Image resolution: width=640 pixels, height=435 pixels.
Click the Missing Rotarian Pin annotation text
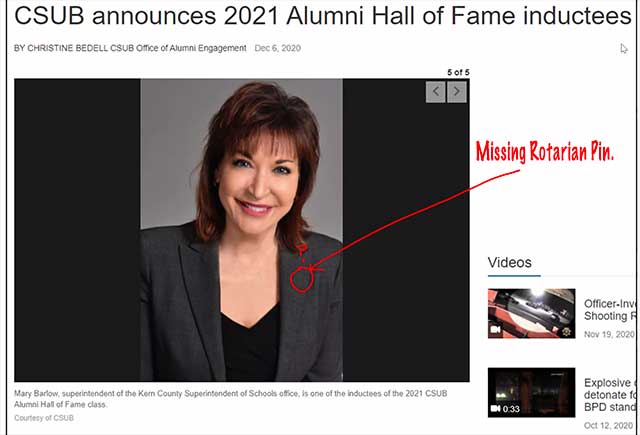pos(545,151)
